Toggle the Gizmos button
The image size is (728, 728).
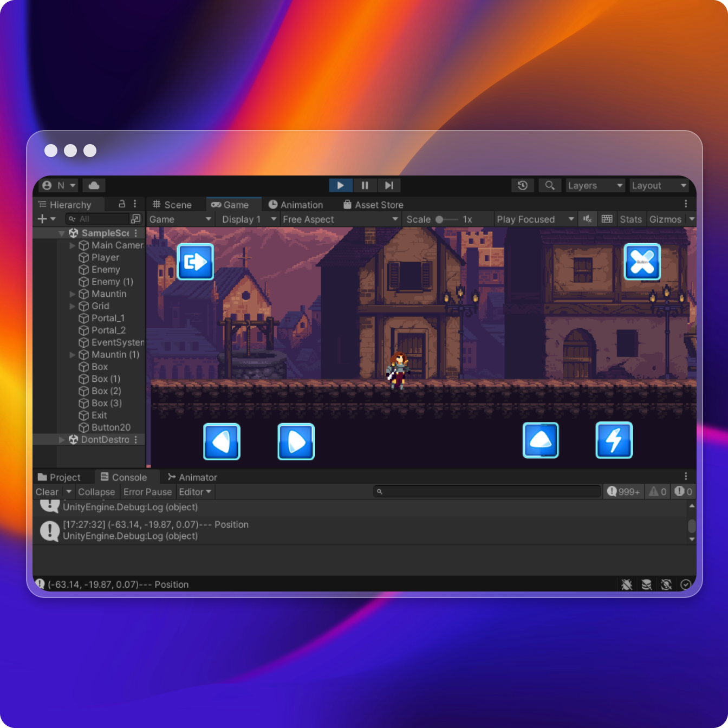point(665,219)
